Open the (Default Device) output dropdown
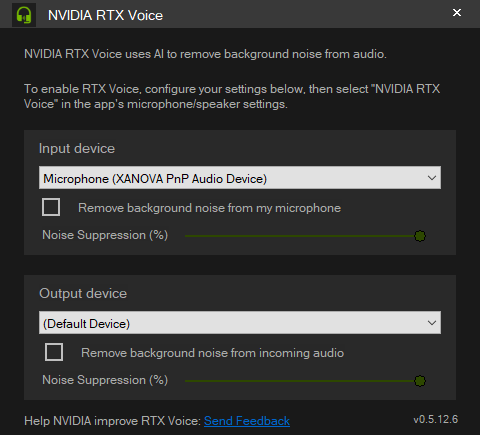480x435 pixels. (240, 323)
